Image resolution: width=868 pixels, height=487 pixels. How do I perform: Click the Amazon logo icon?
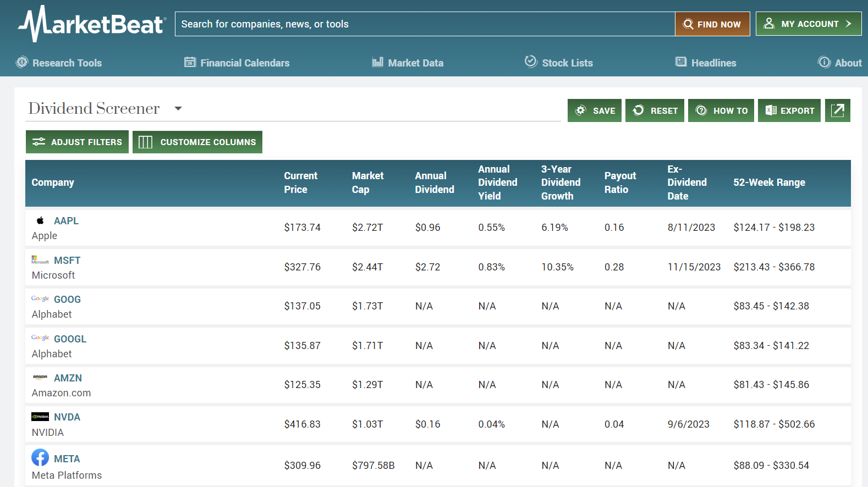click(40, 378)
